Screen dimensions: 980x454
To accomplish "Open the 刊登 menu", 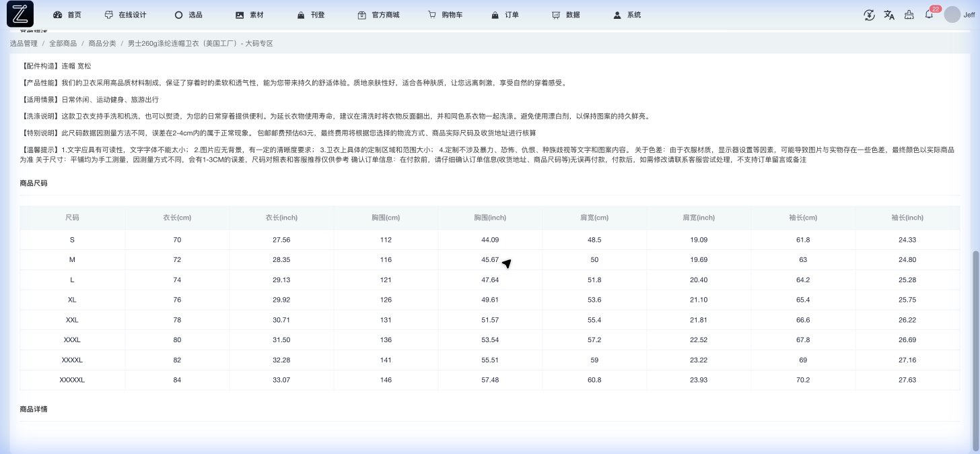I will click(310, 15).
